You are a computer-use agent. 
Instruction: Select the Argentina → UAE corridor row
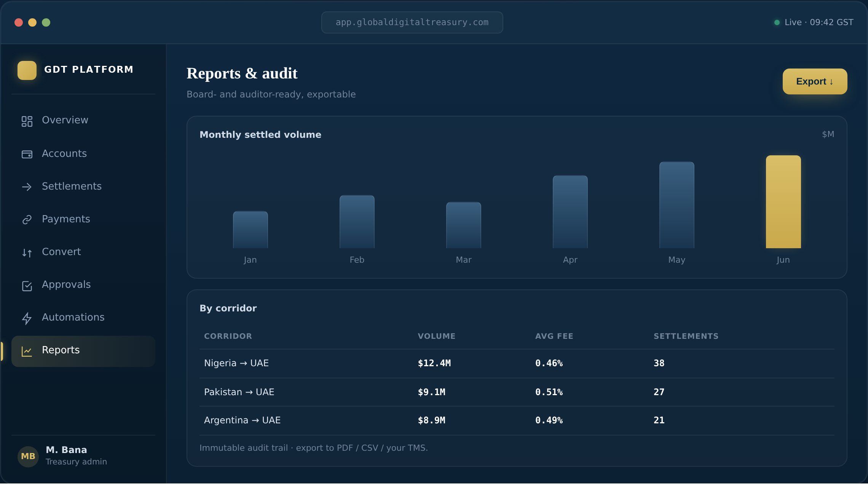click(x=517, y=421)
